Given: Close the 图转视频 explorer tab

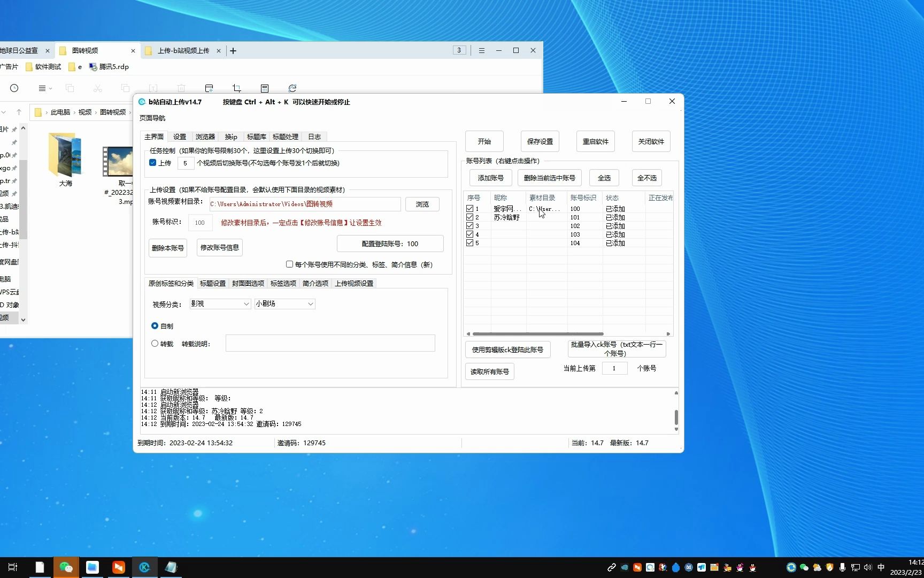Looking at the screenshot, I should pos(133,50).
